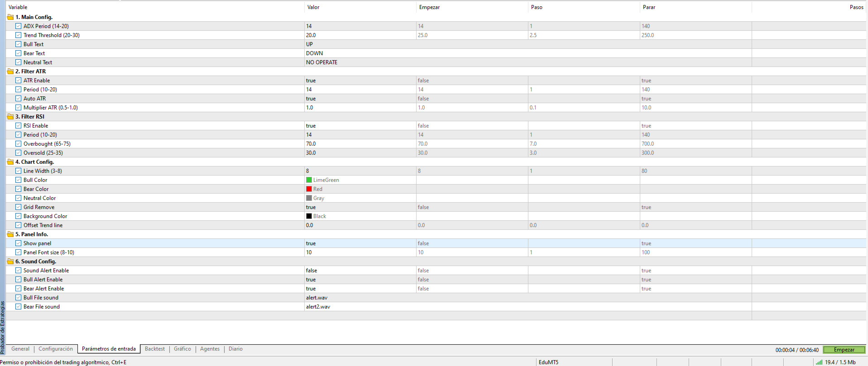Click the 00:00:04 / 00:06:40 elapsed time text

coord(797,350)
